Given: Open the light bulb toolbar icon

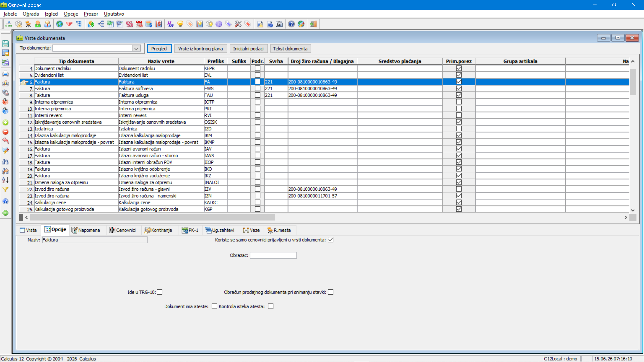Looking at the screenshot, I should coord(180,24).
